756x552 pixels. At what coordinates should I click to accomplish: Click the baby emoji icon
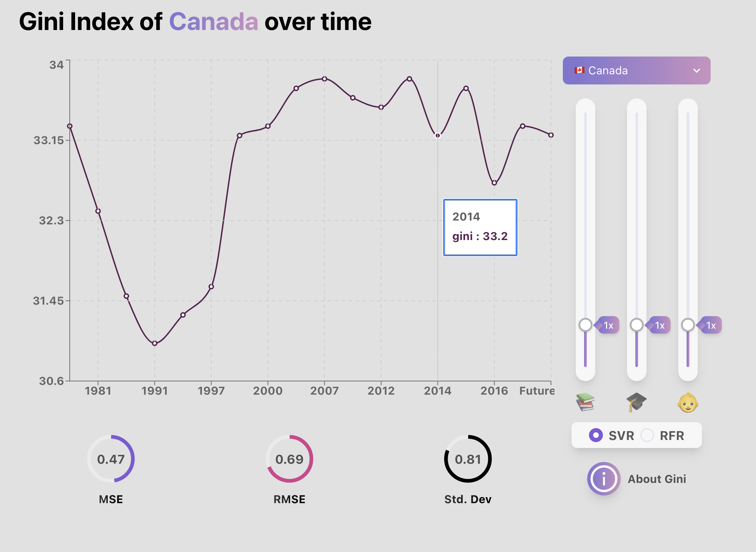(x=687, y=402)
